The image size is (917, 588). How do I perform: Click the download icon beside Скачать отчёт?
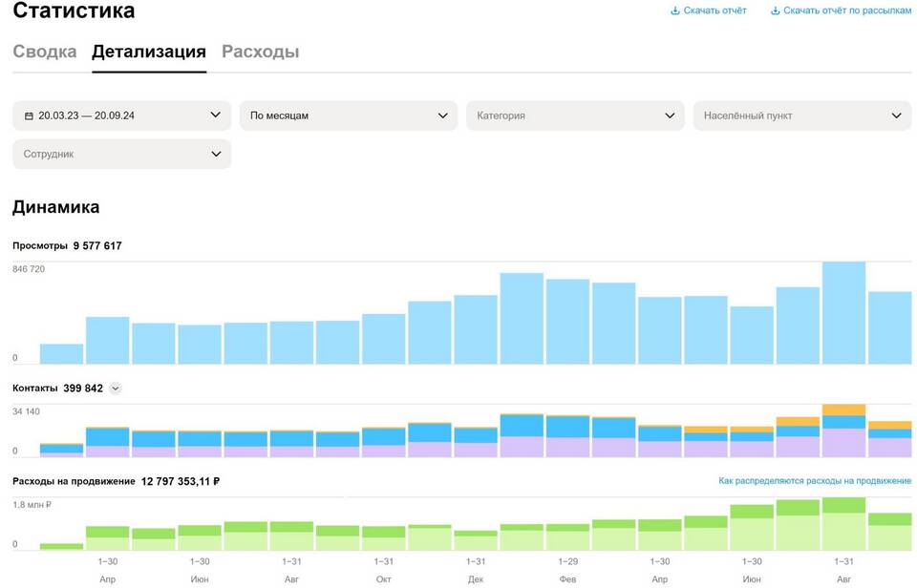[x=675, y=11]
